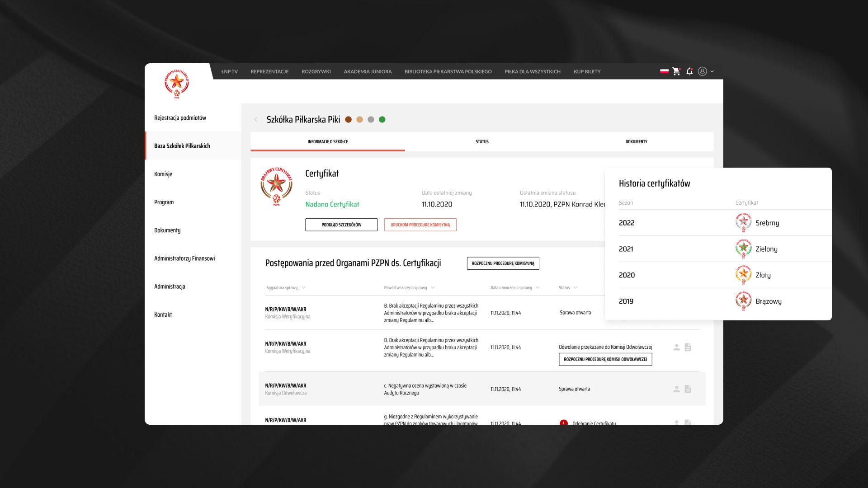
Task: Click the Srebrny certificate badge for 2022
Action: point(743,222)
